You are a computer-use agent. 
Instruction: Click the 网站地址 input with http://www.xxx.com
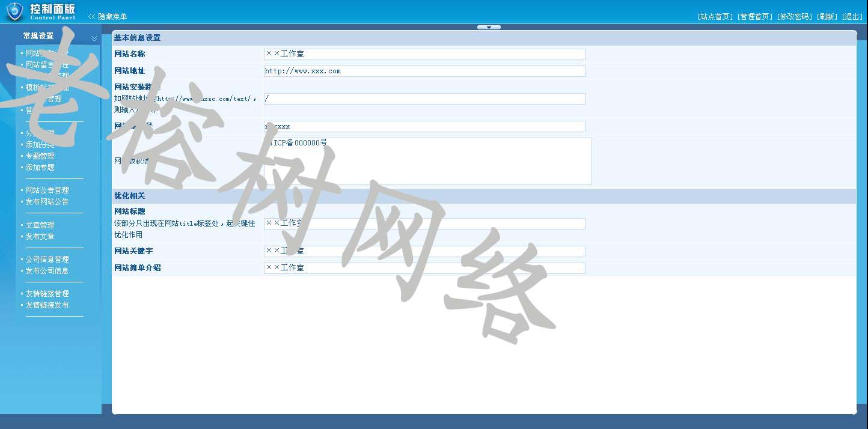point(424,71)
